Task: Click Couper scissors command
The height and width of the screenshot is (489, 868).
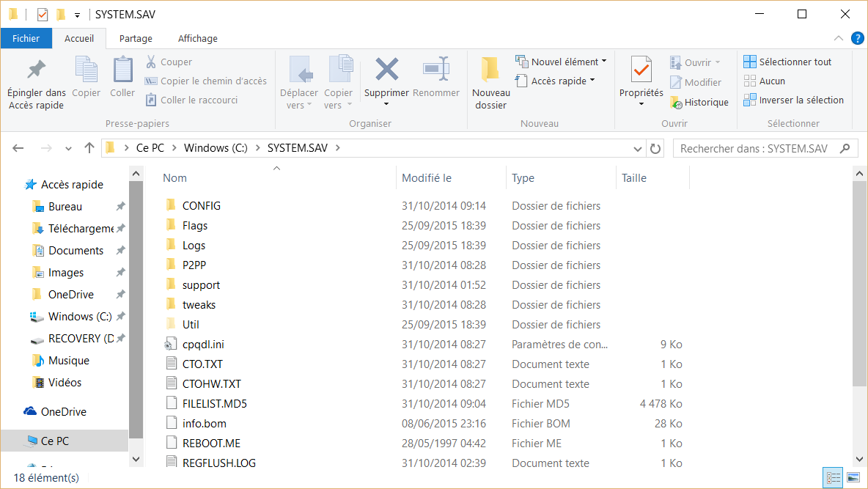Action: pos(169,62)
